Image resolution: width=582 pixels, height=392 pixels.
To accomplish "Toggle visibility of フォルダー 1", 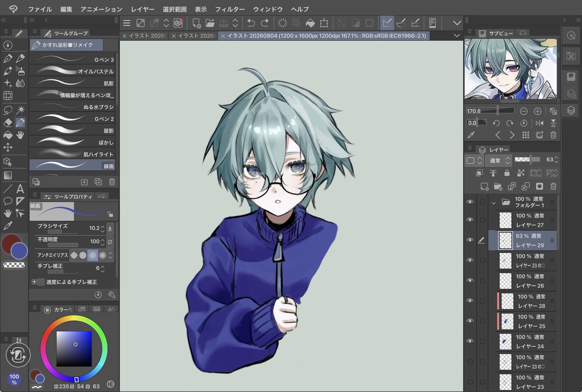I will 469,202.
